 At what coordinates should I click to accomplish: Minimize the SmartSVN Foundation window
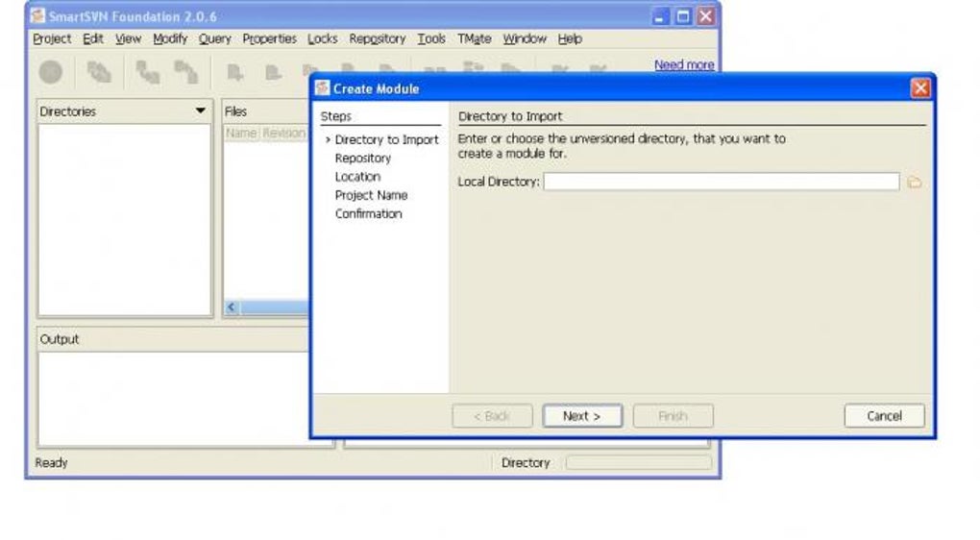point(660,17)
